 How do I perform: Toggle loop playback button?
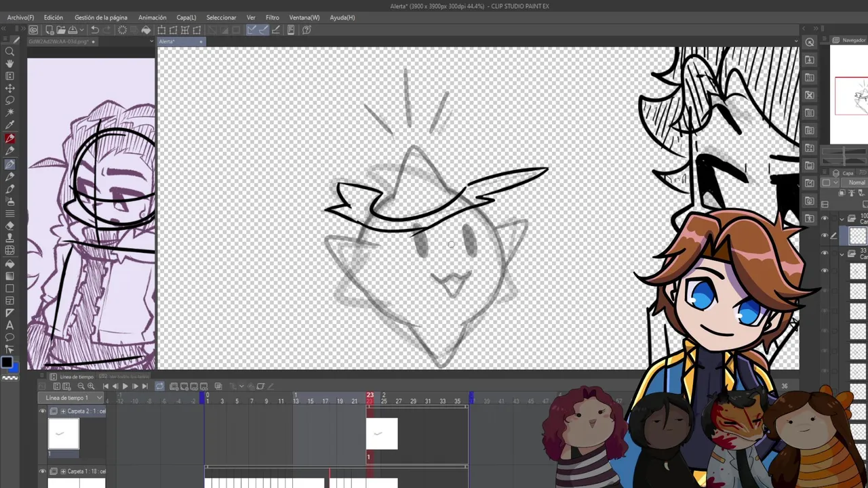159,386
